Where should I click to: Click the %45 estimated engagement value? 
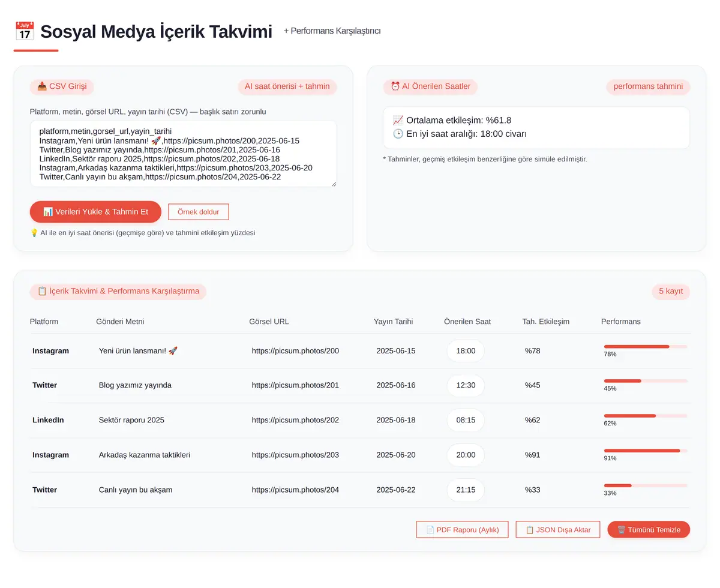coord(533,385)
